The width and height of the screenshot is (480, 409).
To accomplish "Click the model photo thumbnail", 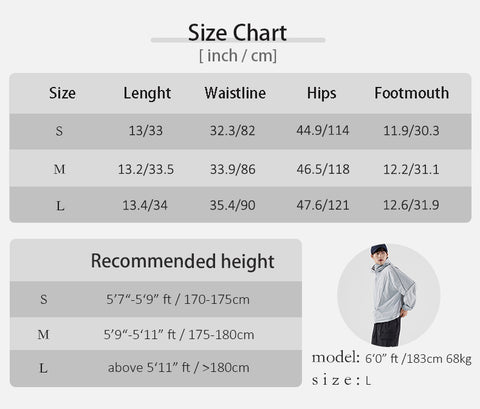I will point(389,295).
